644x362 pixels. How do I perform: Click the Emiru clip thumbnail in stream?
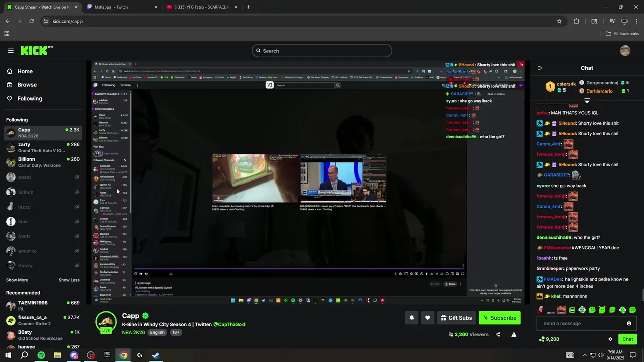(255, 179)
